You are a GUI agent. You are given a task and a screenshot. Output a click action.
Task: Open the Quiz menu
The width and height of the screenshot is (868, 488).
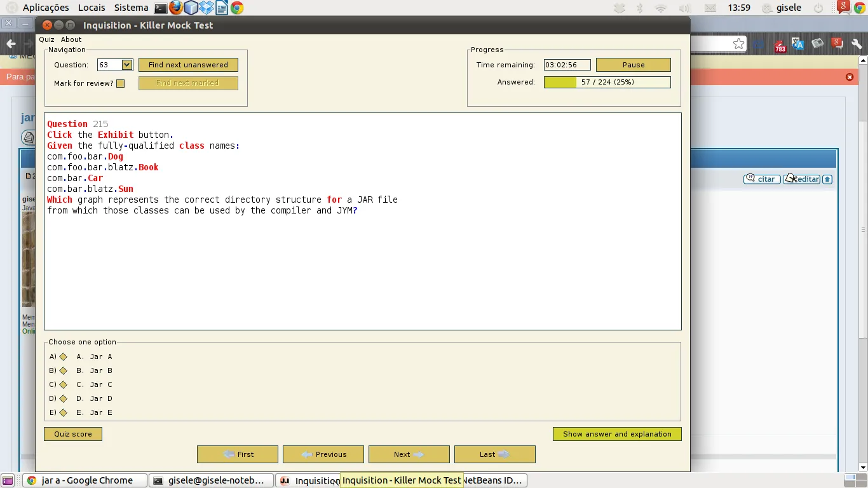pyautogui.click(x=46, y=39)
